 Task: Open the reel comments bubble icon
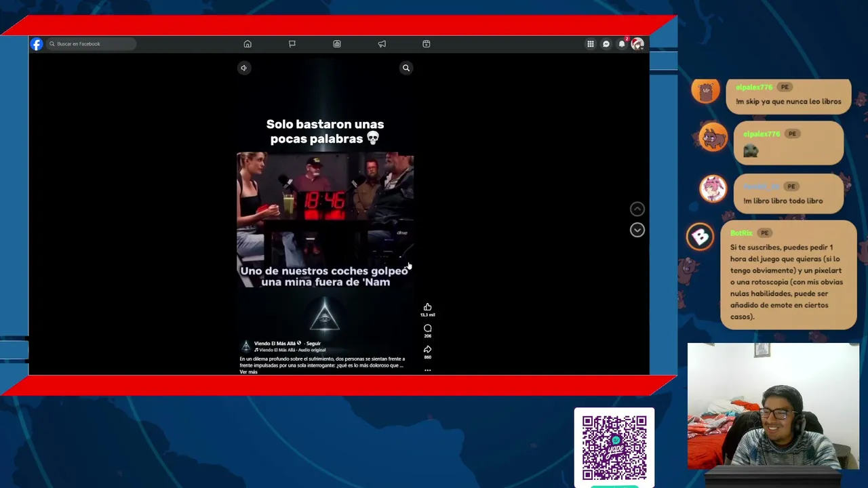pos(427,328)
